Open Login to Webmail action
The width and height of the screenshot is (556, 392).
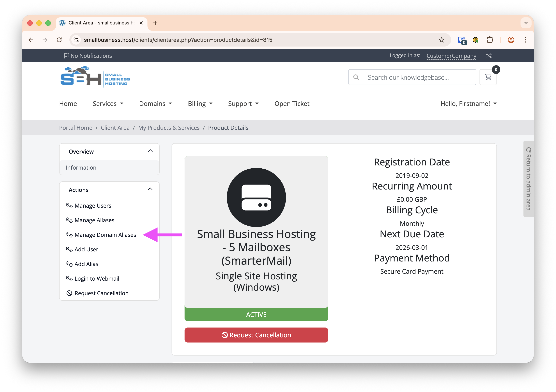(x=97, y=278)
